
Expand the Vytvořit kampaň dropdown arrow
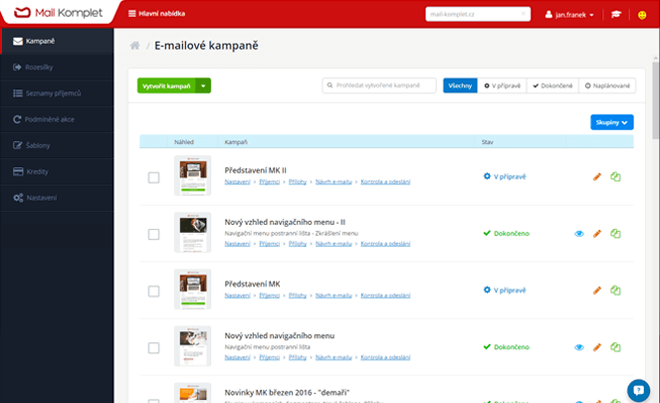pyautogui.click(x=203, y=86)
